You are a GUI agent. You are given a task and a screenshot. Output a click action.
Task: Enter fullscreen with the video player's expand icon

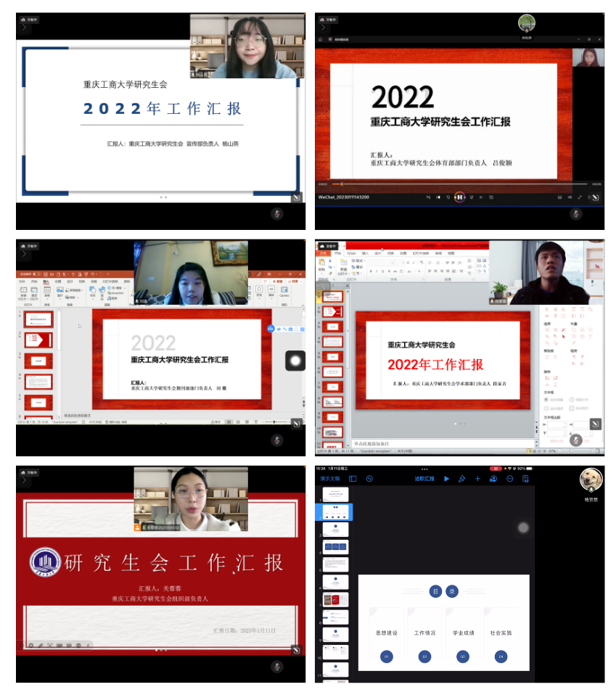coord(579,197)
